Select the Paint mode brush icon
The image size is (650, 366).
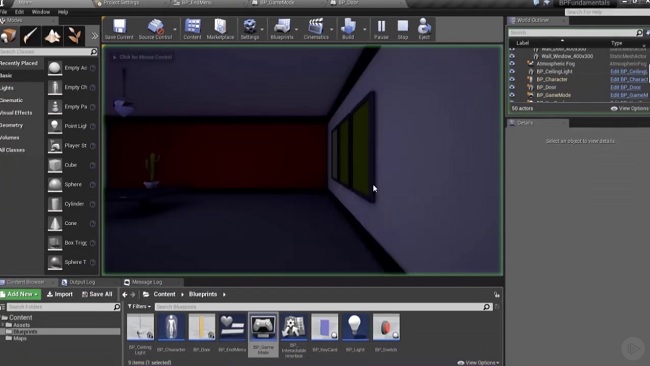tap(30, 36)
